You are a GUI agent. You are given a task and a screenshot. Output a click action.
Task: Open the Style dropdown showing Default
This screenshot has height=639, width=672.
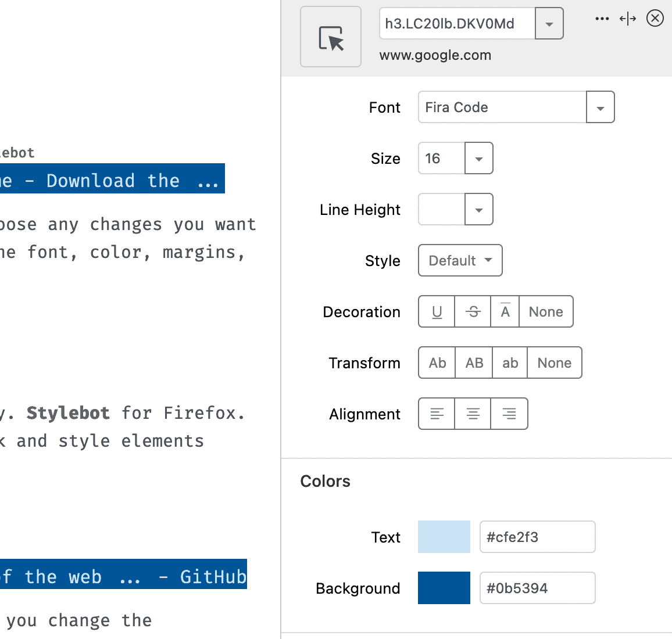tap(460, 260)
